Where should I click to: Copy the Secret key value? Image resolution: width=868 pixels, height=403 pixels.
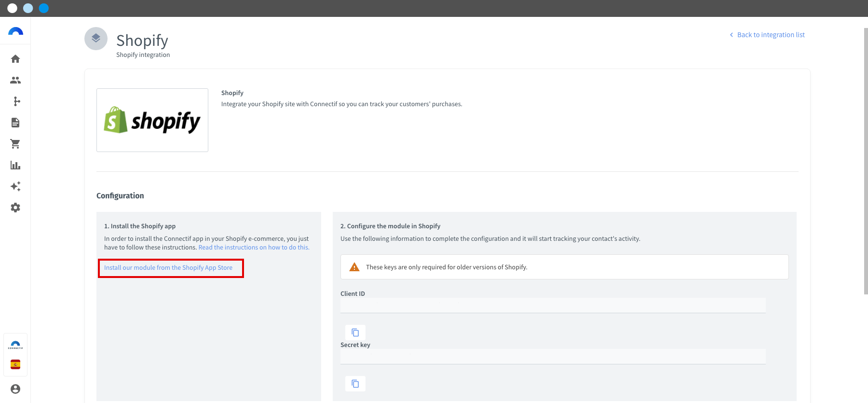click(x=355, y=384)
